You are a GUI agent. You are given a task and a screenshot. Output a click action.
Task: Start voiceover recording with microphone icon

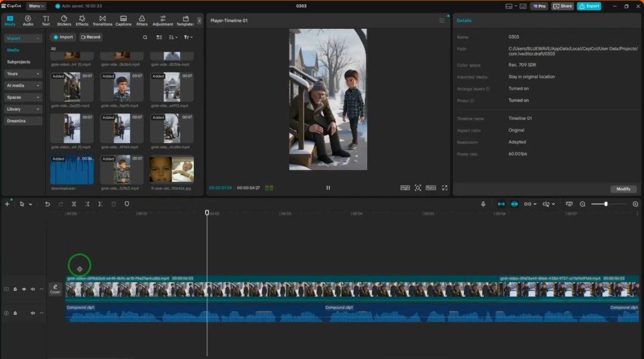[x=484, y=204]
